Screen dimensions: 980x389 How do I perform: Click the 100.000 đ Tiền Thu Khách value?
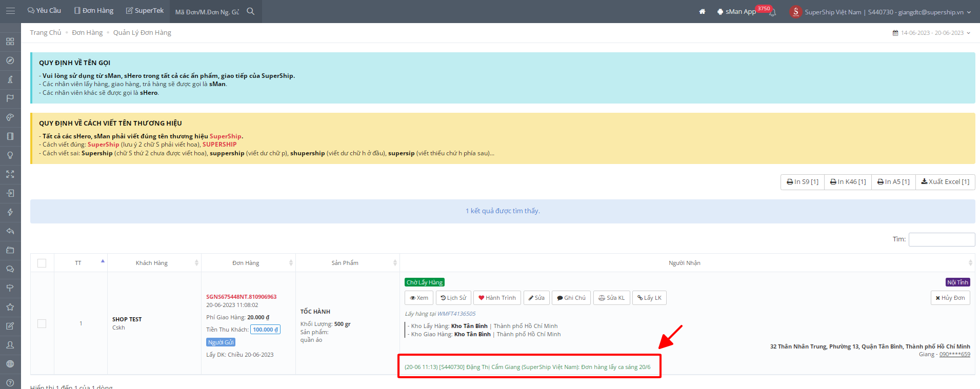pos(265,330)
